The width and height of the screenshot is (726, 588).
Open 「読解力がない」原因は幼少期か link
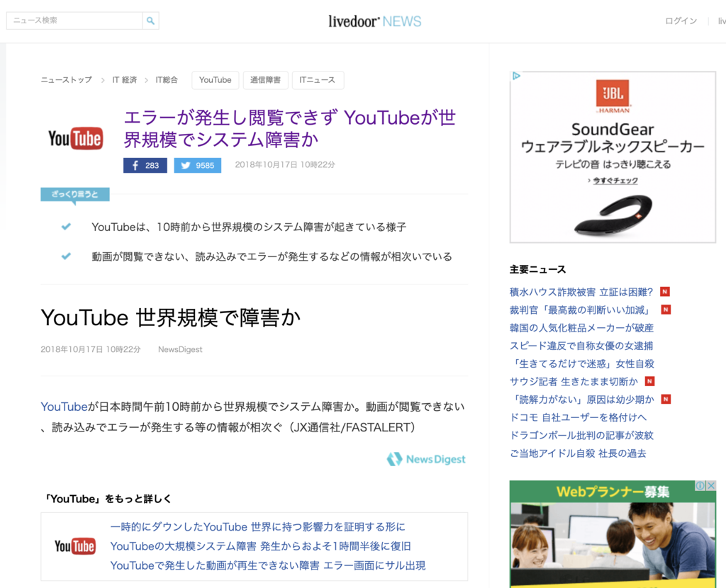pyautogui.click(x=582, y=400)
